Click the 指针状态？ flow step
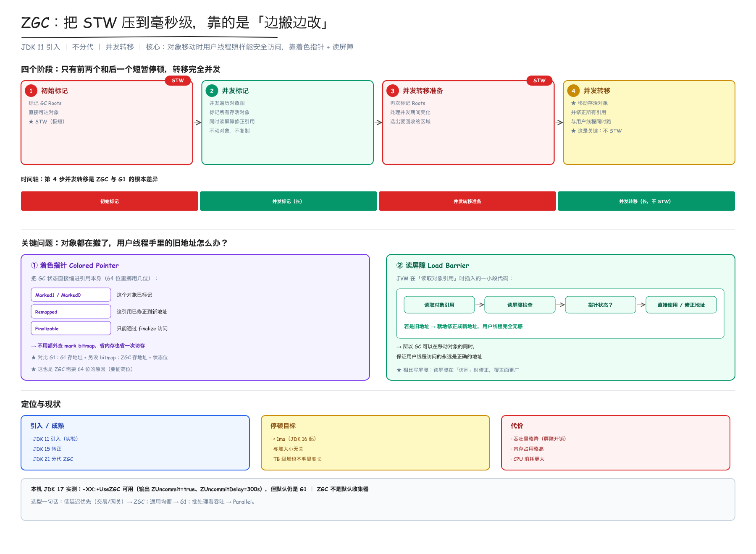This screenshot has height=554, width=756. (x=601, y=305)
